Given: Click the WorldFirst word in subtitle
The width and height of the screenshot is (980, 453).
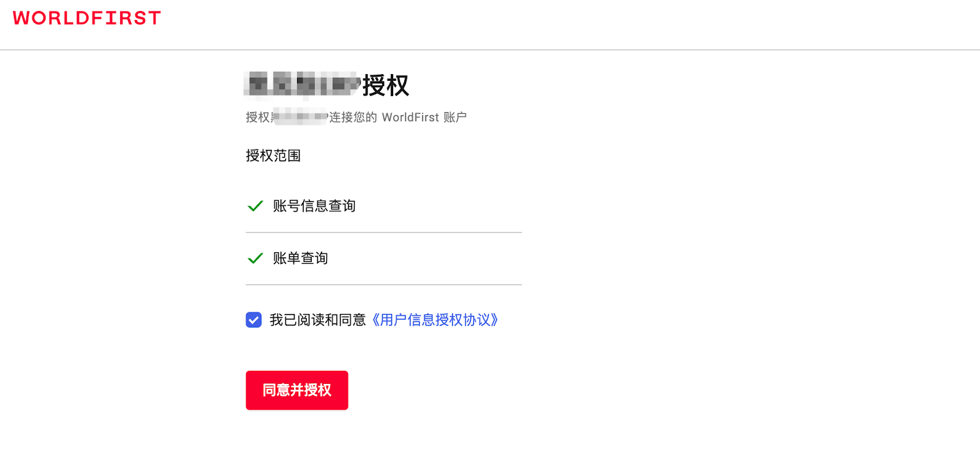Looking at the screenshot, I should pos(410,117).
